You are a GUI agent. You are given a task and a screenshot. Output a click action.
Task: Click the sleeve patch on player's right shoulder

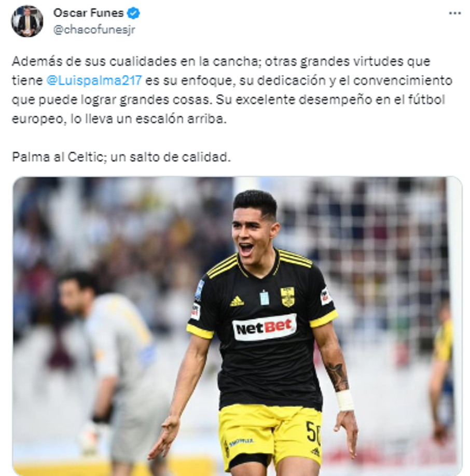[x=199, y=290]
